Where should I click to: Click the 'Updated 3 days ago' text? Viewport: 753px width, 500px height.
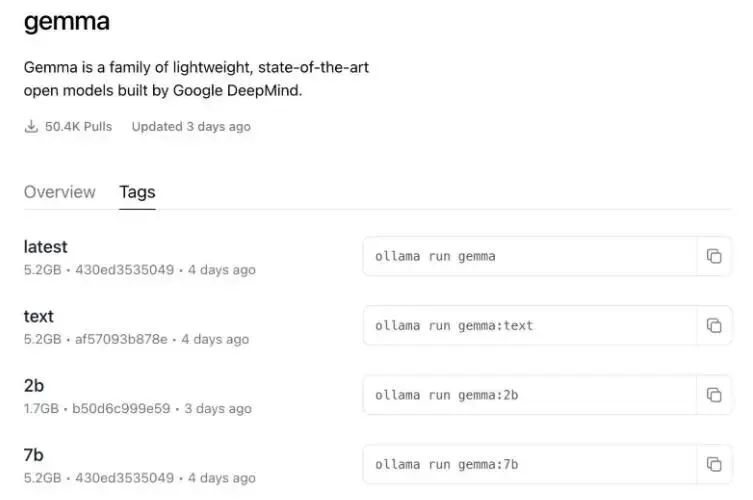pos(191,127)
